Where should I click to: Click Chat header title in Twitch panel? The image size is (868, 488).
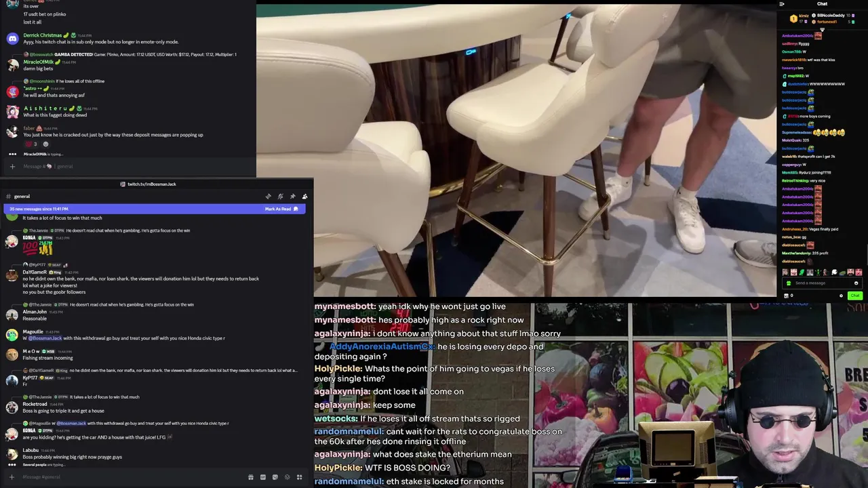click(822, 4)
